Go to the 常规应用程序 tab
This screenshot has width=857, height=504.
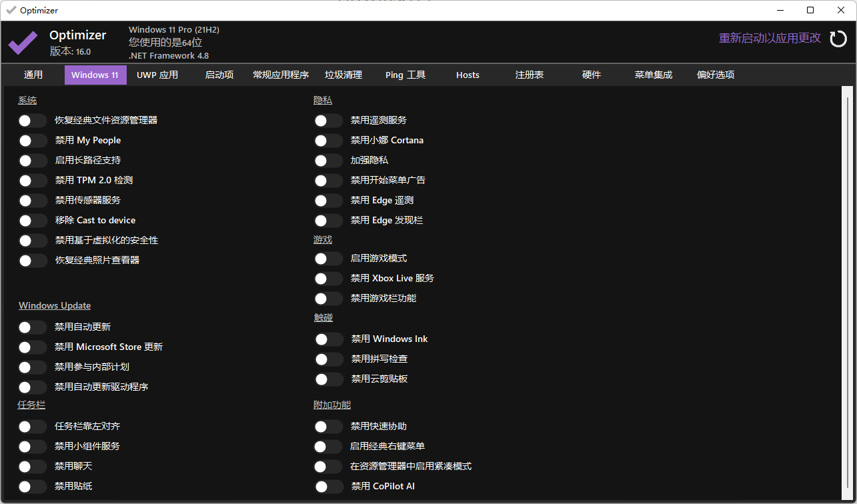(281, 75)
